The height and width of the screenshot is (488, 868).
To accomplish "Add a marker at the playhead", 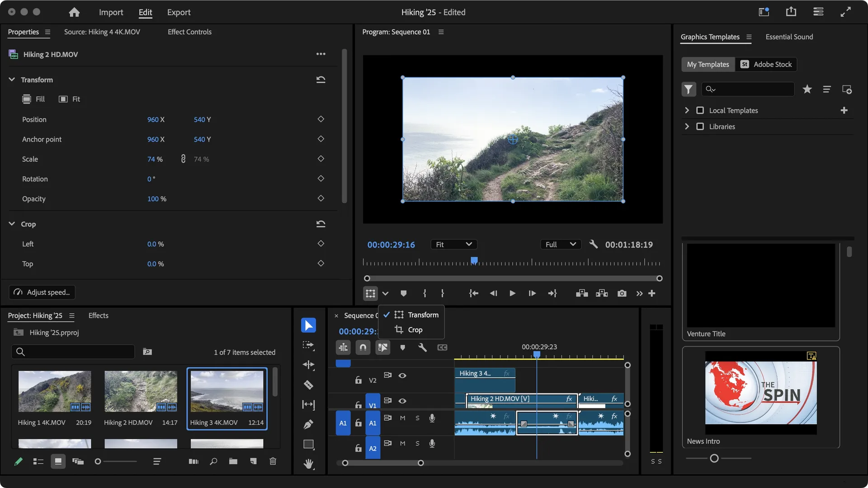I will [403, 347].
